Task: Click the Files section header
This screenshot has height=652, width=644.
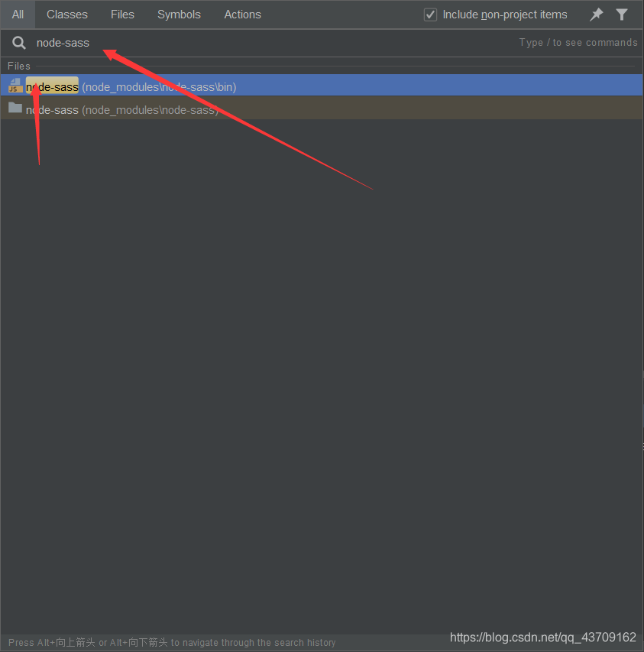Action: [x=19, y=66]
